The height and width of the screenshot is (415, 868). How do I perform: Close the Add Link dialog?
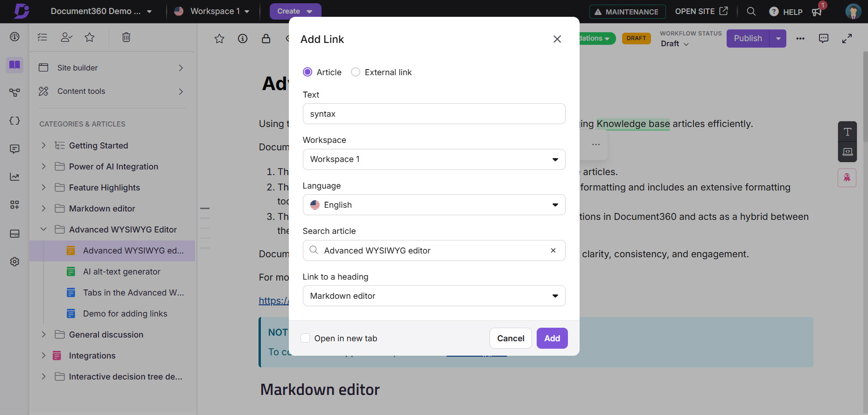[557, 39]
